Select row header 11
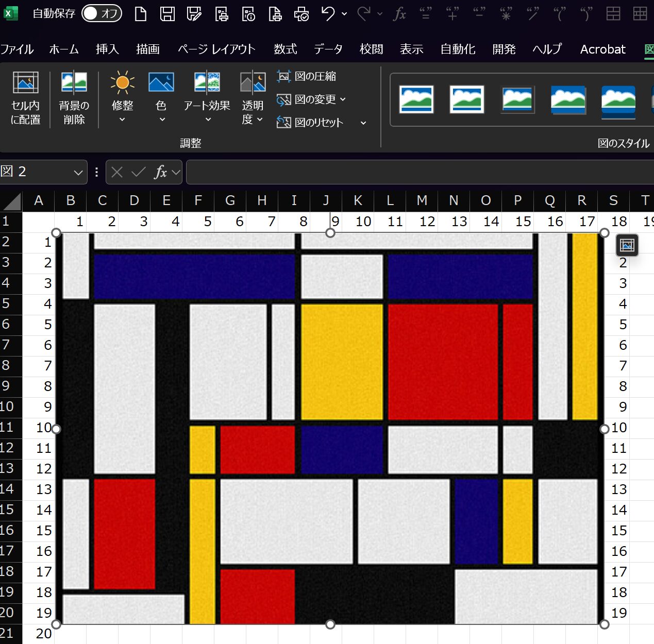Image resolution: width=654 pixels, height=644 pixels. point(11,428)
